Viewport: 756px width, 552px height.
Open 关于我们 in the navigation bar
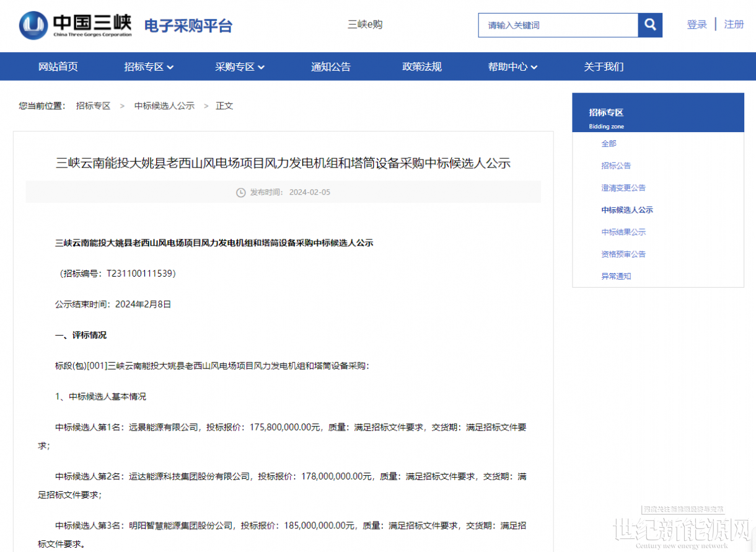pos(604,66)
